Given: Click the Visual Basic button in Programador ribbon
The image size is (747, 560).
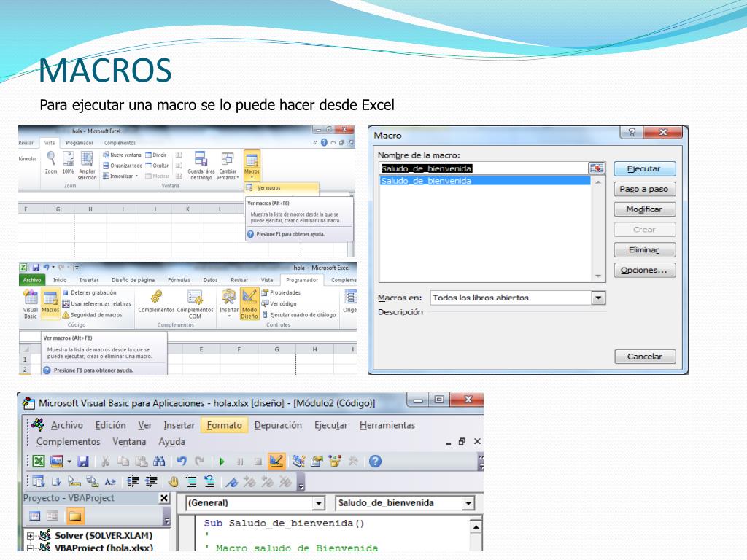Looking at the screenshot, I should tap(31, 304).
